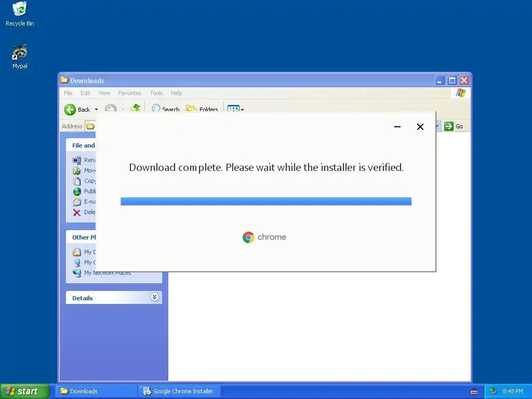Image resolution: width=532 pixels, height=399 pixels.
Task: Close the Downloads window
Action: pyautogui.click(x=464, y=81)
